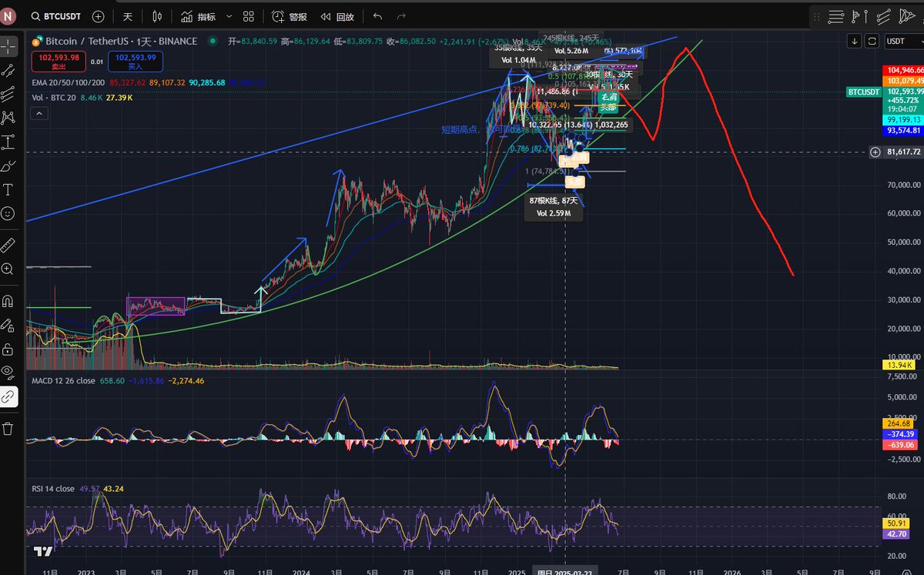Add symbol to compare with plus icon
This screenshot has height=575, width=924.
98,16
